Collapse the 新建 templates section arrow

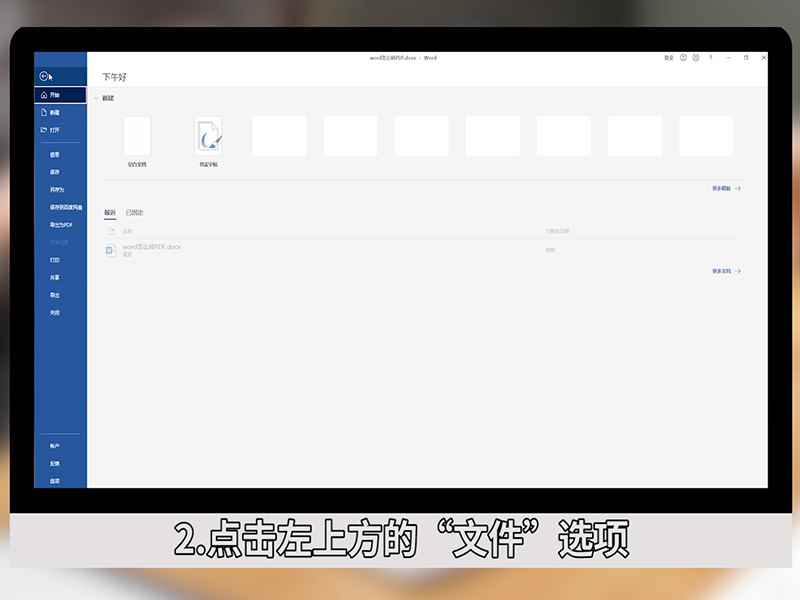click(95, 99)
